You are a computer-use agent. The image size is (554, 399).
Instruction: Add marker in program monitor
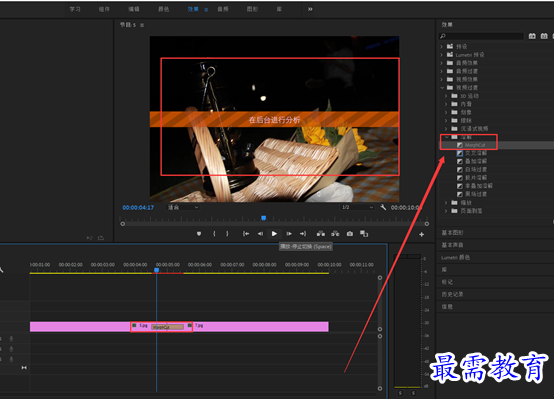[199, 234]
